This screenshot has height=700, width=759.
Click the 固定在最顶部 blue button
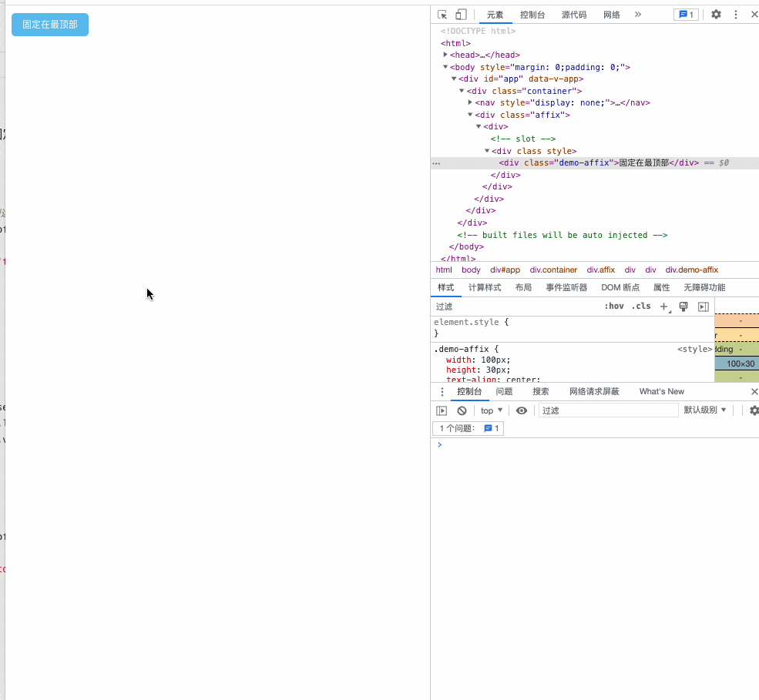50,25
